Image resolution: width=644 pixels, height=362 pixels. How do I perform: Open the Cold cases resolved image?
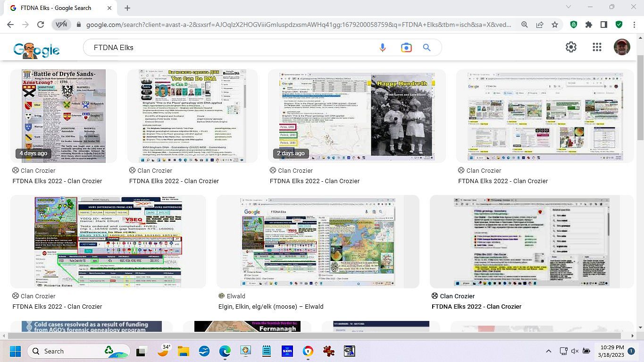point(92,326)
